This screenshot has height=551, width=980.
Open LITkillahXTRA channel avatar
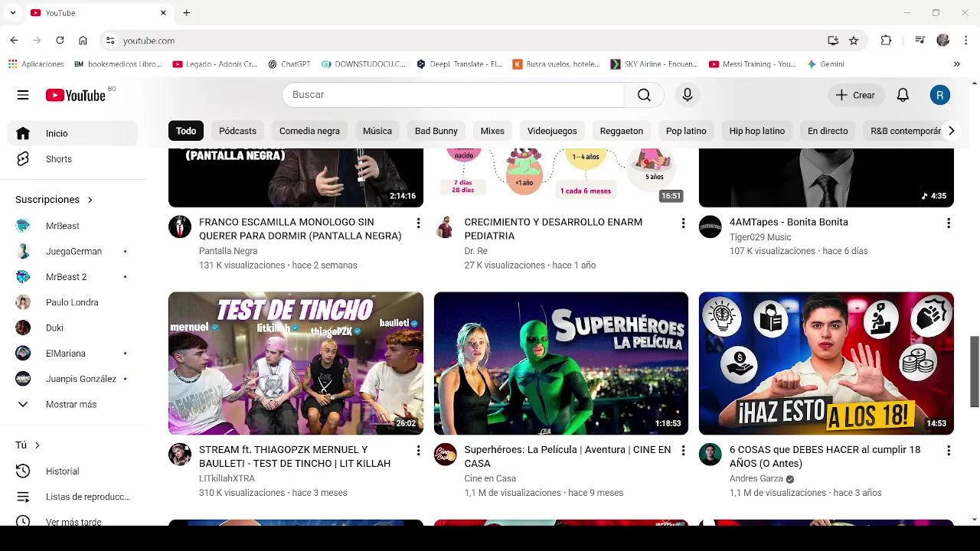point(180,454)
